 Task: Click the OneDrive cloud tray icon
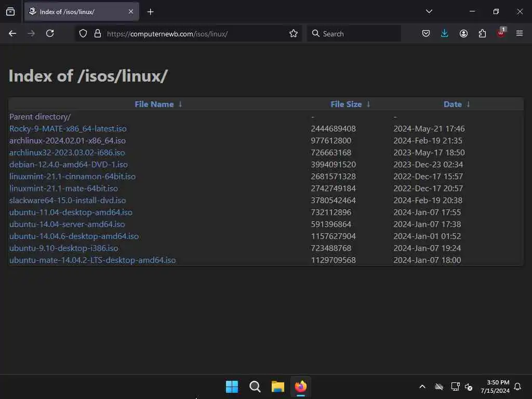(439, 387)
